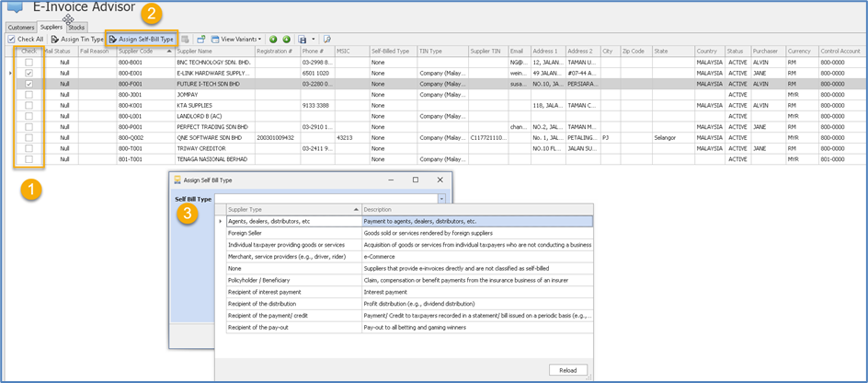Toggle the Check All checkbox
The image size is (868, 383).
(11, 40)
